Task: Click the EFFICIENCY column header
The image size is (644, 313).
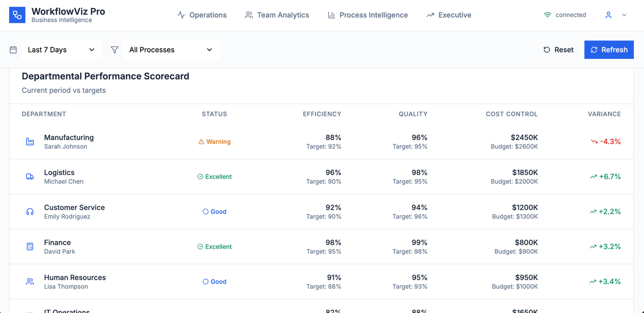Action: click(322, 114)
